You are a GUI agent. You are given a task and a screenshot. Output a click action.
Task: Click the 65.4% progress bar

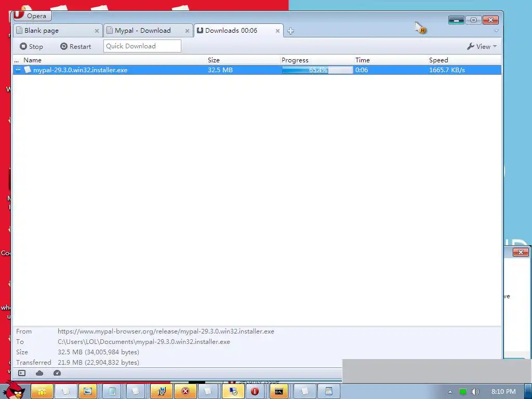[317, 70]
